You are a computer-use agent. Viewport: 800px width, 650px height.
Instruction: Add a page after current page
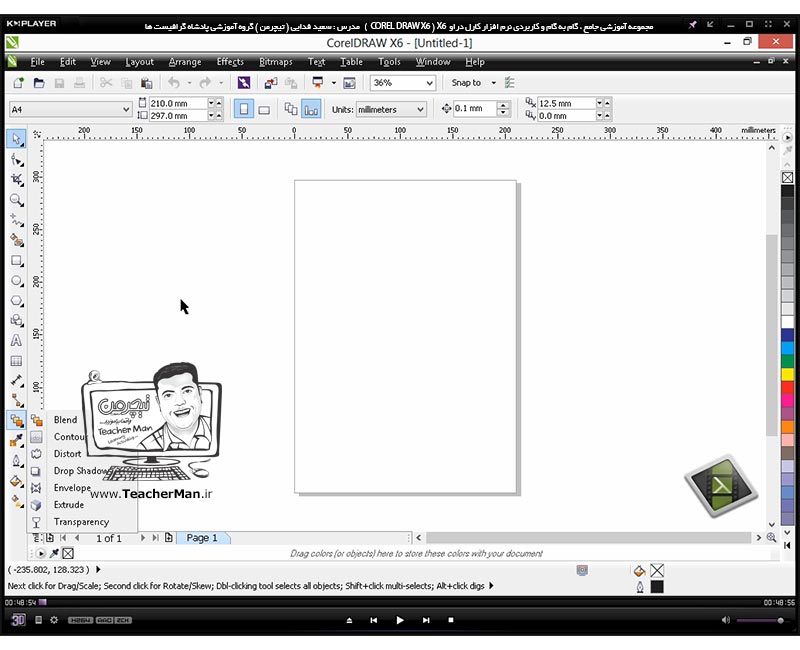tap(168, 538)
